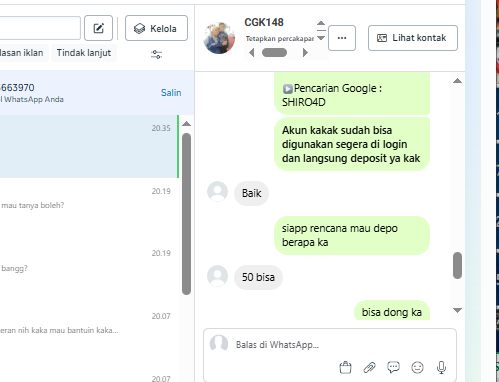
Task: Click sender avatar beside 'Baik' message
Action: [217, 192]
